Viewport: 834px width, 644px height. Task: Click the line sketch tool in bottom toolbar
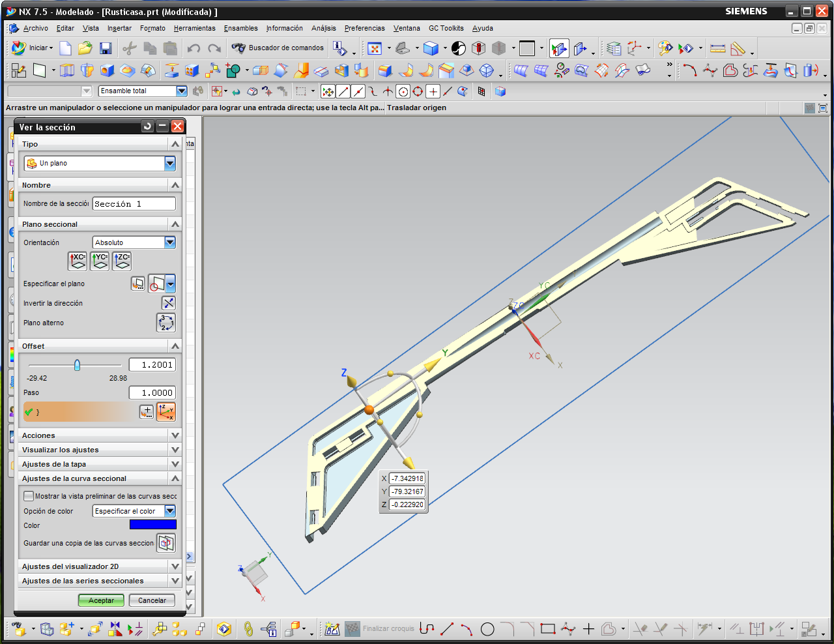tap(447, 629)
